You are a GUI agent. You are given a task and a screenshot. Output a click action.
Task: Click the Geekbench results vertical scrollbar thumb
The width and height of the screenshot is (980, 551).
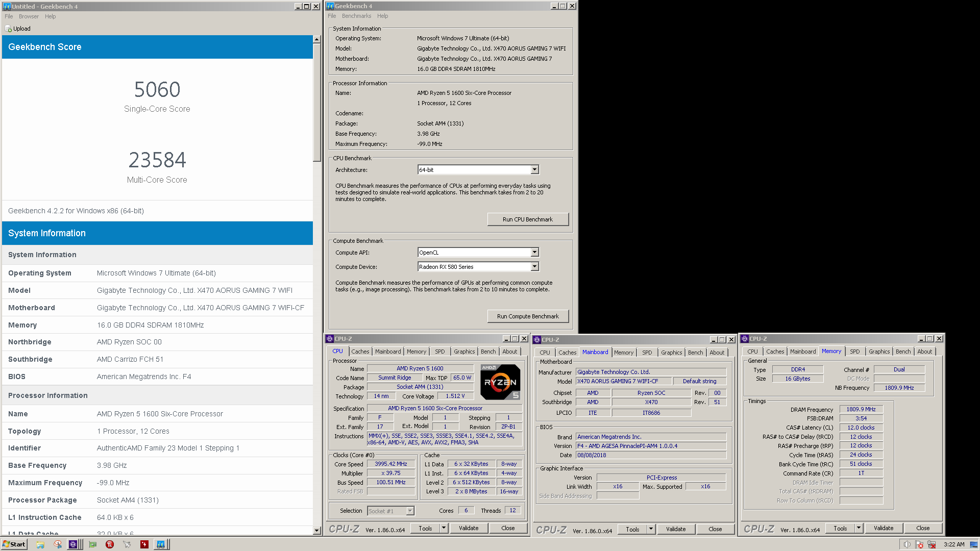pyautogui.click(x=316, y=102)
